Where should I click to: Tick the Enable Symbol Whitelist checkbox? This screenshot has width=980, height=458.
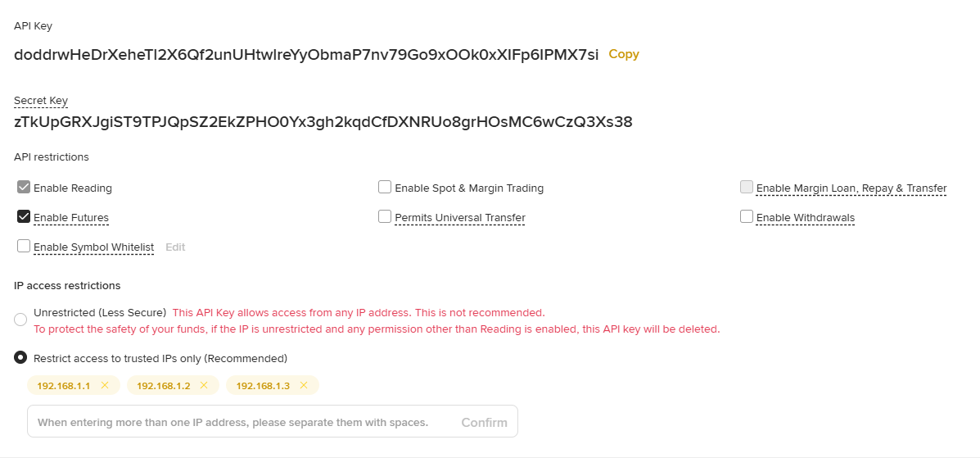tap(24, 247)
